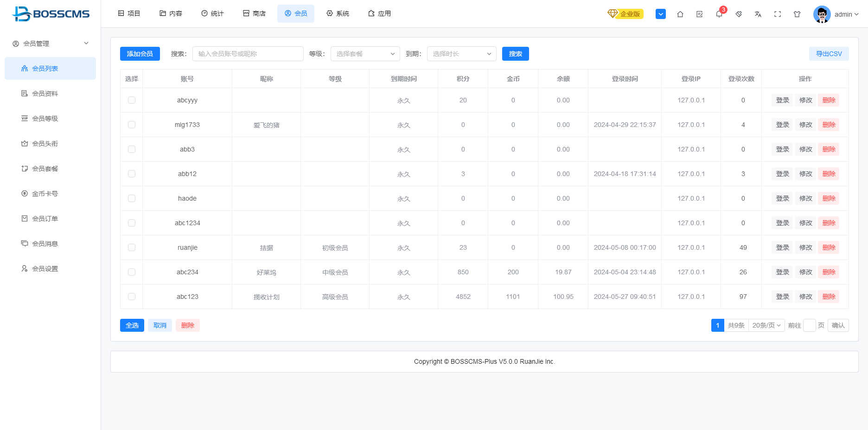Open 会员套餐 in the sidebar
Screen dimensions: 868x430
pos(50,168)
